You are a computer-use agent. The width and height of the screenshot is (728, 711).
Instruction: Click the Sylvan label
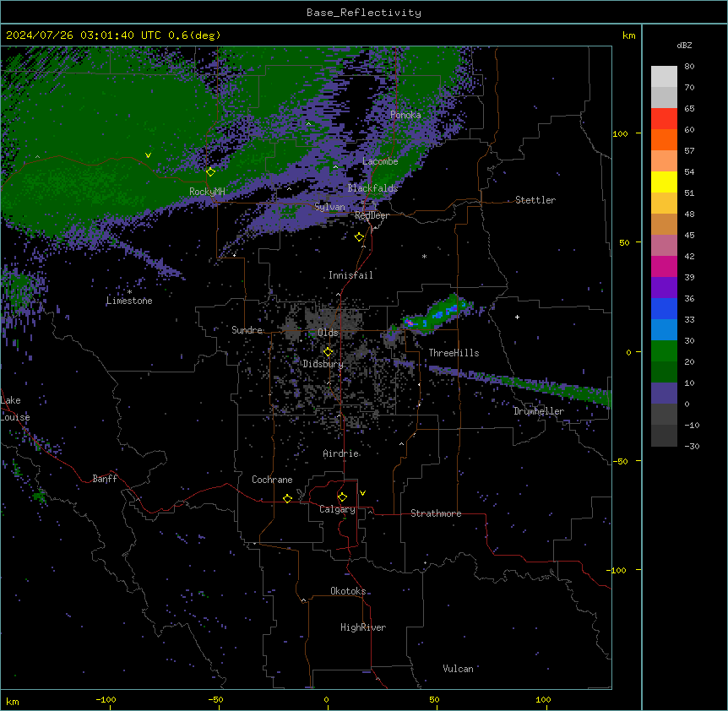pyautogui.click(x=329, y=207)
